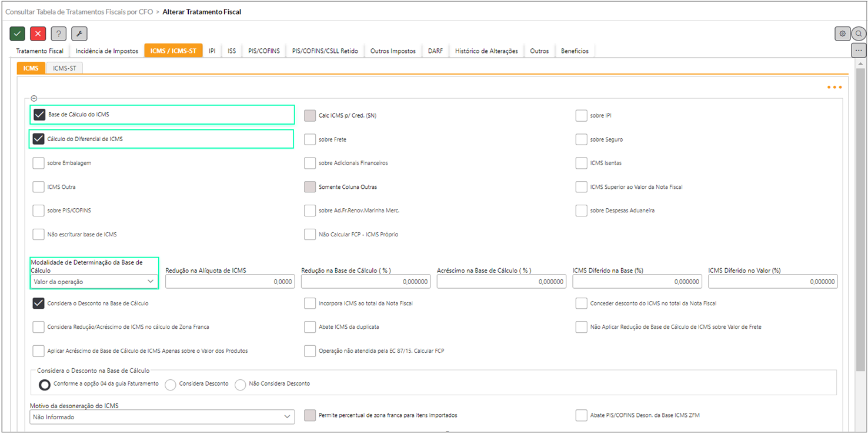Switch to the PIS/COFINS tab
The image size is (868, 434).
tap(263, 51)
